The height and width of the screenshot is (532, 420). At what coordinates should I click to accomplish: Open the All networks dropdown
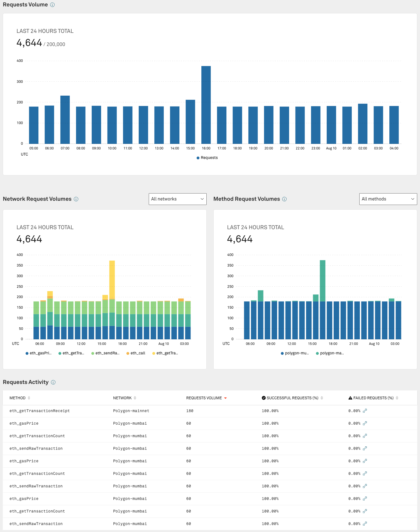tap(178, 199)
